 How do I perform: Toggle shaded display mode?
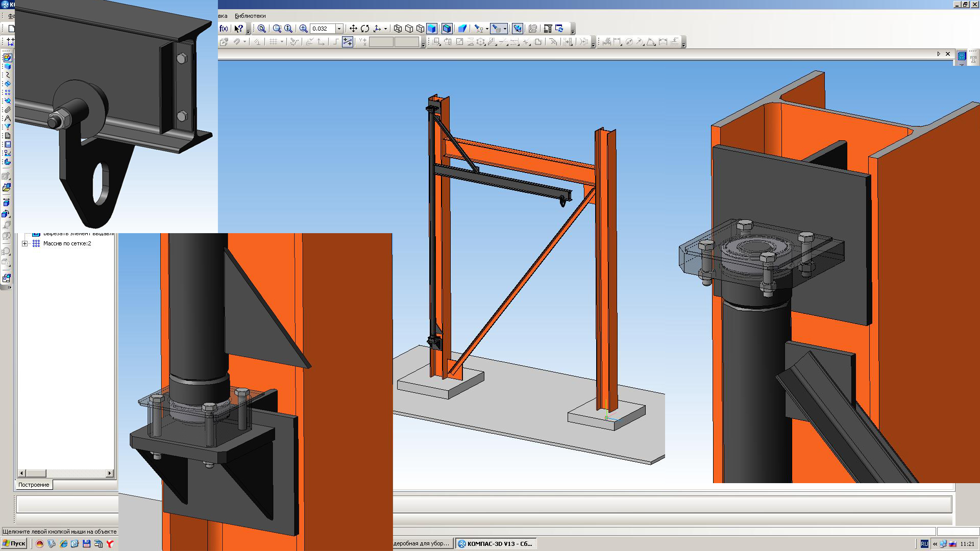click(432, 29)
